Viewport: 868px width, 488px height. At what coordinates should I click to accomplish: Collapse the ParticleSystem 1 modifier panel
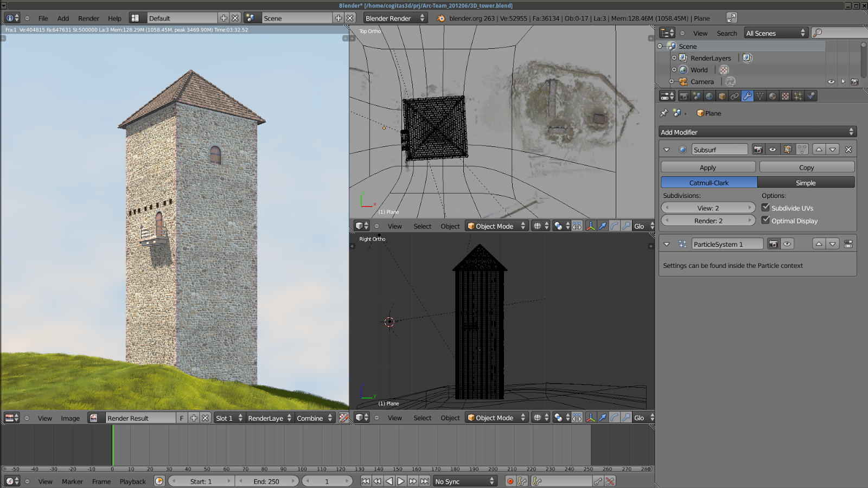[x=667, y=243]
